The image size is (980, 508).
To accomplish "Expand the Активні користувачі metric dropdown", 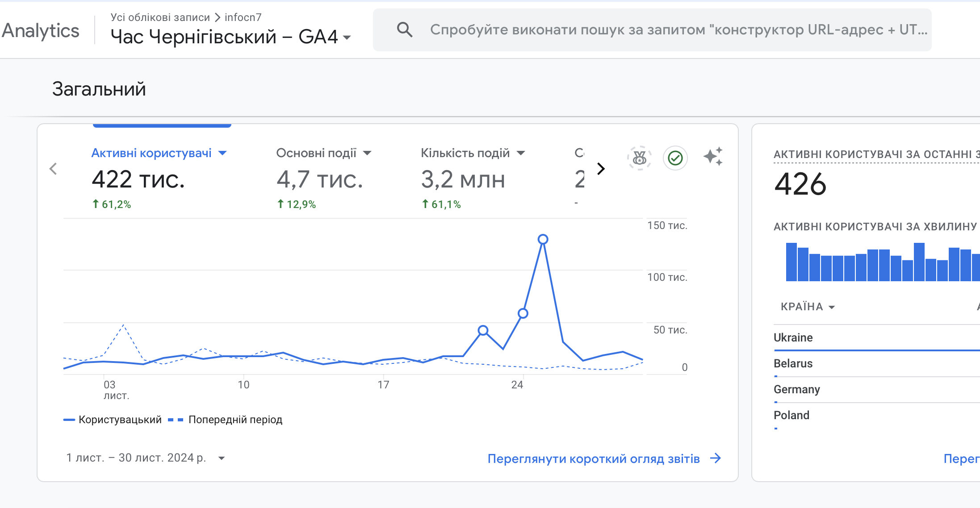I will tap(222, 153).
